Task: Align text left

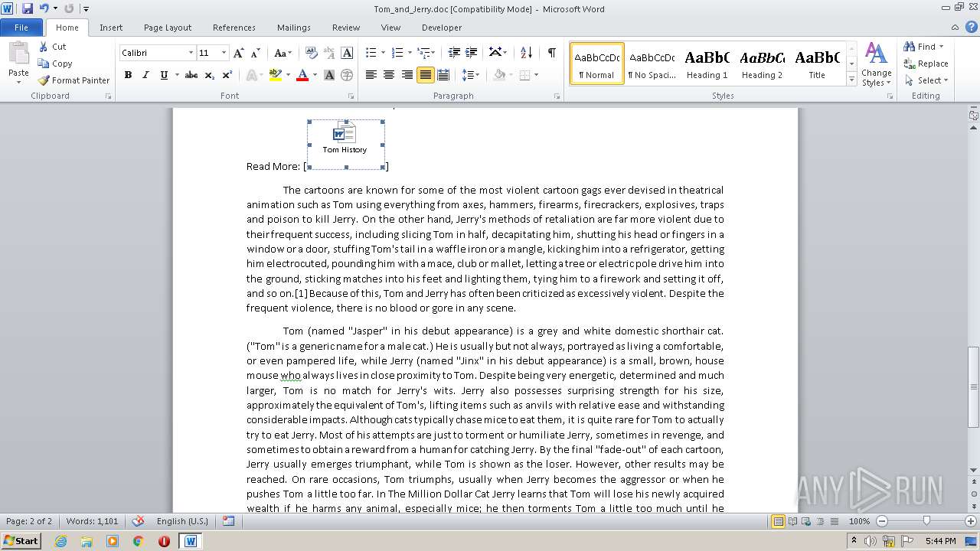Action: coord(371,75)
